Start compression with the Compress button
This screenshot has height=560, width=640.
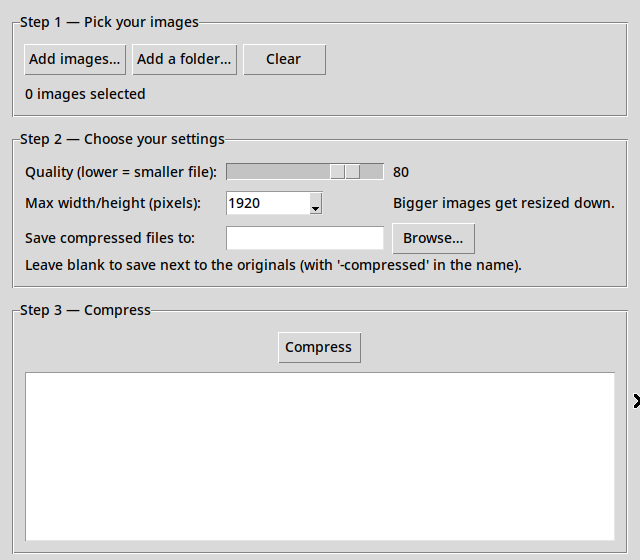(320, 347)
